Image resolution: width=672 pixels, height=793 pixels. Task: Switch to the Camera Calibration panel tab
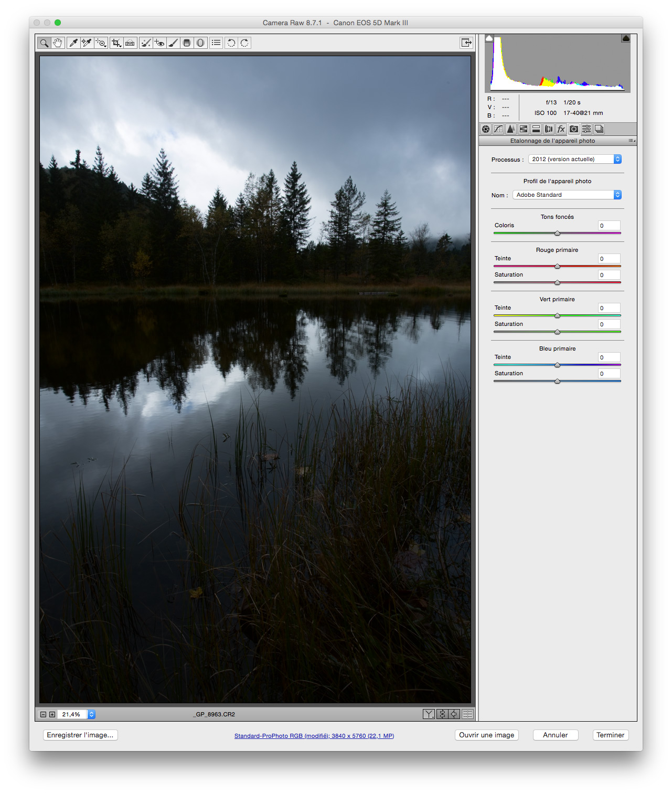point(574,129)
